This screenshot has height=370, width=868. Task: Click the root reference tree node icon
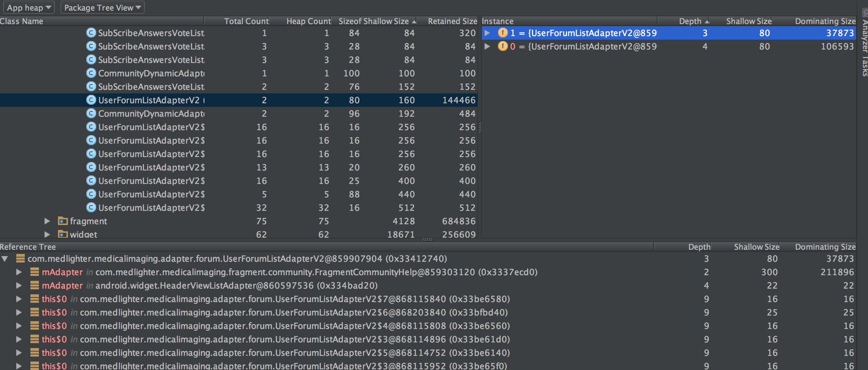tap(20, 258)
